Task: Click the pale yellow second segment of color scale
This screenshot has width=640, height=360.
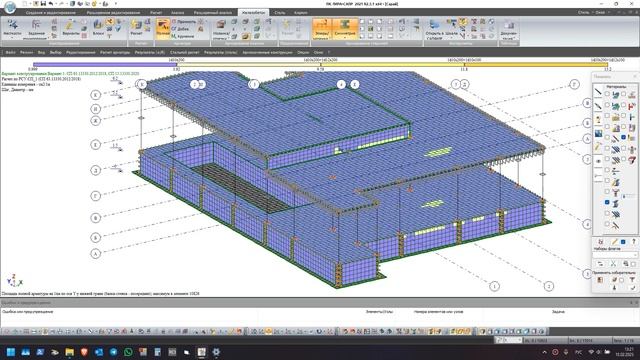Action: [249, 64]
